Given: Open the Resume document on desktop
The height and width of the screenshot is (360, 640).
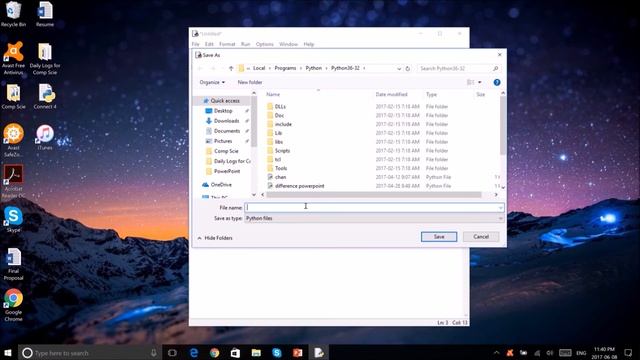Looking at the screenshot, I should (45, 14).
